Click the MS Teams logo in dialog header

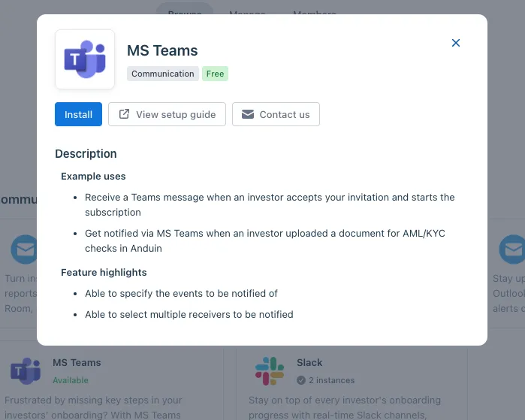tap(85, 59)
